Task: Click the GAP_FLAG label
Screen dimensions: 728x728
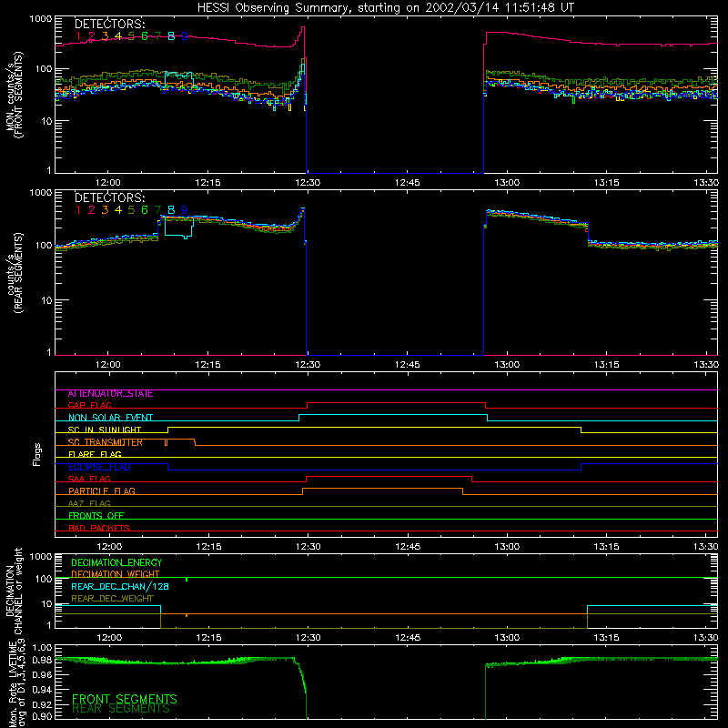Action: click(x=89, y=405)
